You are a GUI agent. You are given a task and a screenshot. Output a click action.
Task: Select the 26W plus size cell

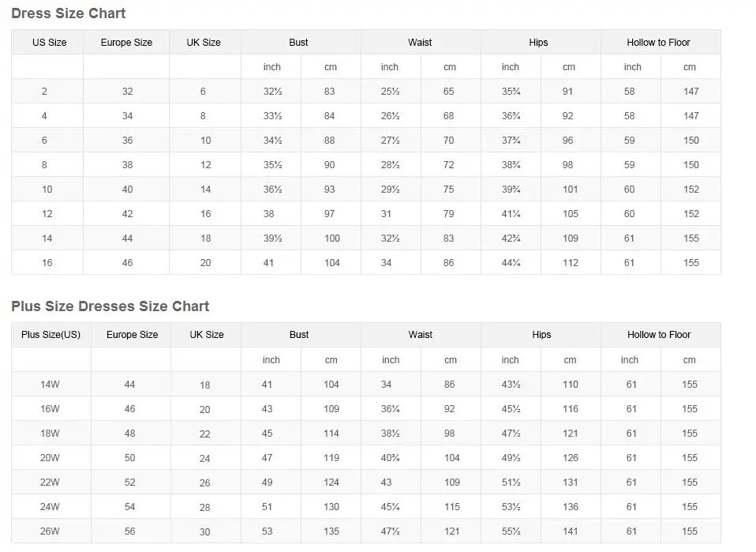(x=50, y=531)
